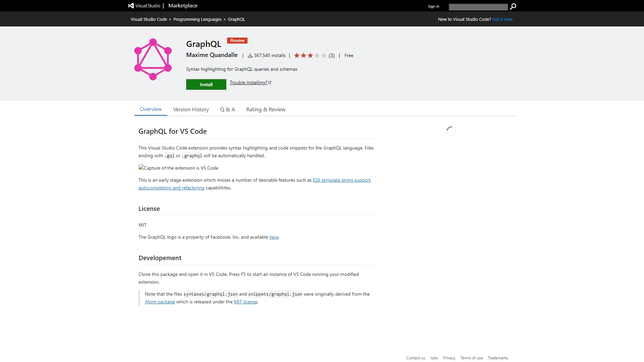Click the external link icon beside Trouble Installing
The width and height of the screenshot is (644, 362).
pos(270,82)
